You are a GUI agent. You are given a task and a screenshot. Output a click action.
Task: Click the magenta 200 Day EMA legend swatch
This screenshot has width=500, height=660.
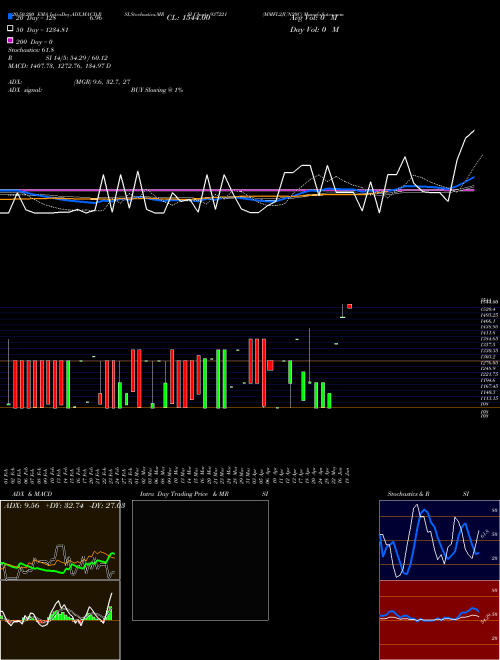click(10, 40)
